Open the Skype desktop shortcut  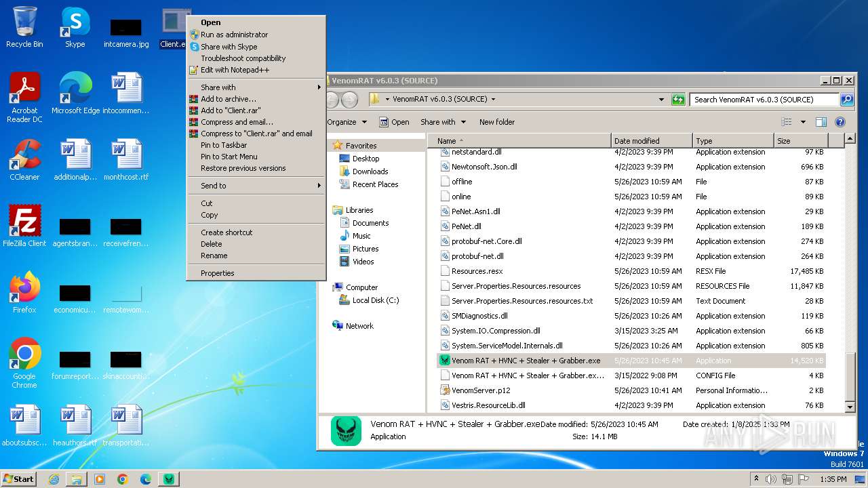coord(75,28)
